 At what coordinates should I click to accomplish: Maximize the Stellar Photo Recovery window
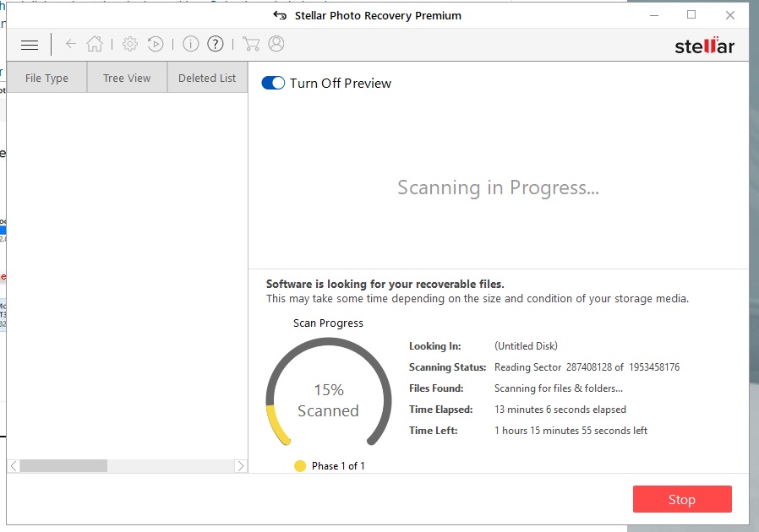[x=691, y=15]
